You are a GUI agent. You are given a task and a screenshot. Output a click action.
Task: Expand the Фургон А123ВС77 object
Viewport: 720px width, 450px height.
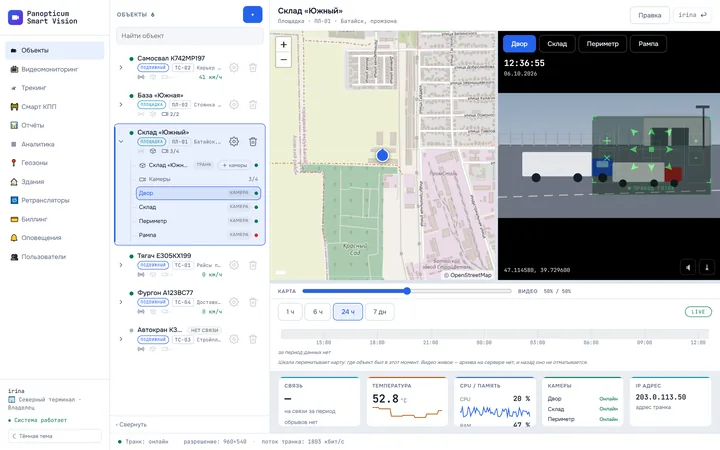[121, 302]
